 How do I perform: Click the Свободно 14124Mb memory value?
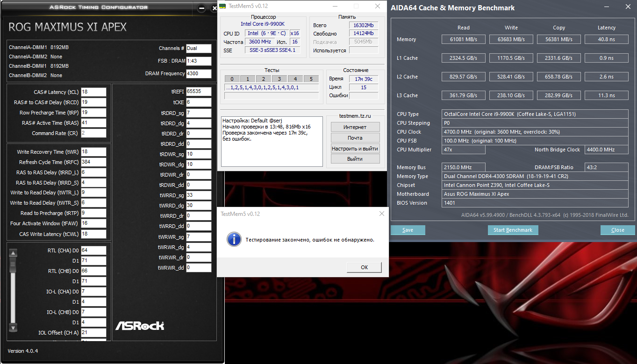pos(364,34)
